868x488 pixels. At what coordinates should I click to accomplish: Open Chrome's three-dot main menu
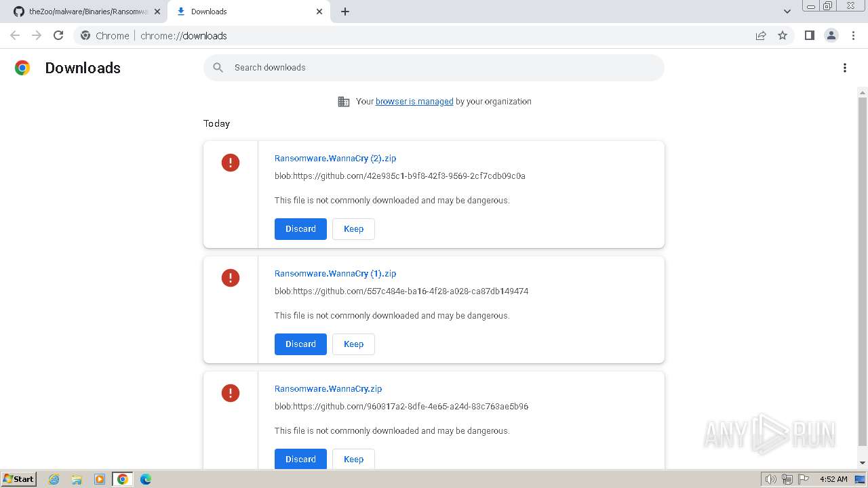(853, 35)
